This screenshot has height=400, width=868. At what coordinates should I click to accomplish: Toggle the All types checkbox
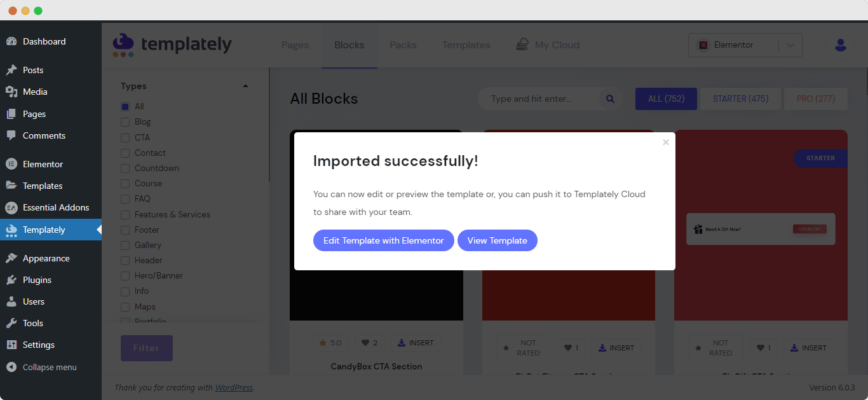125,107
